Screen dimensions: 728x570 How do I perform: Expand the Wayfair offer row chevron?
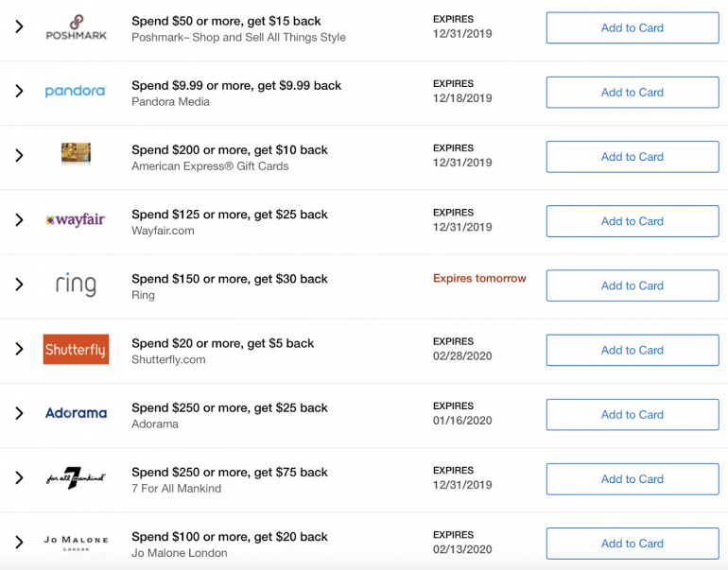(x=19, y=220)
